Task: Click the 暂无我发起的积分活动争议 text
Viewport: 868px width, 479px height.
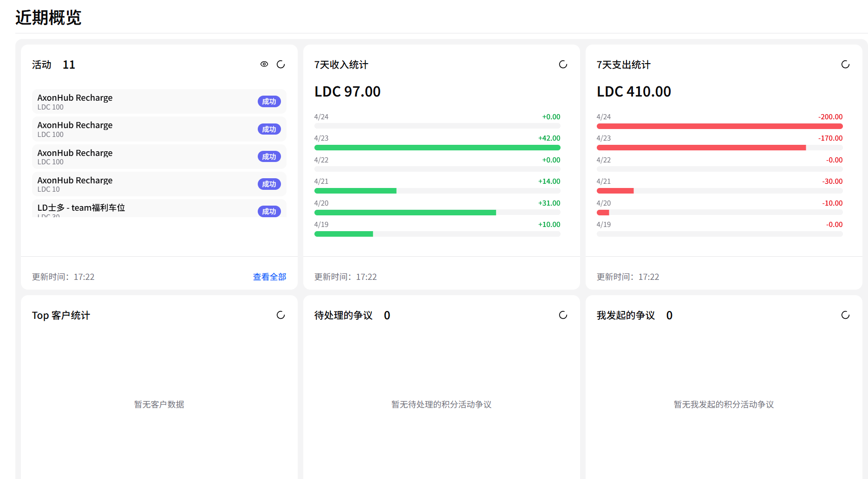Action: coord(724,405)
